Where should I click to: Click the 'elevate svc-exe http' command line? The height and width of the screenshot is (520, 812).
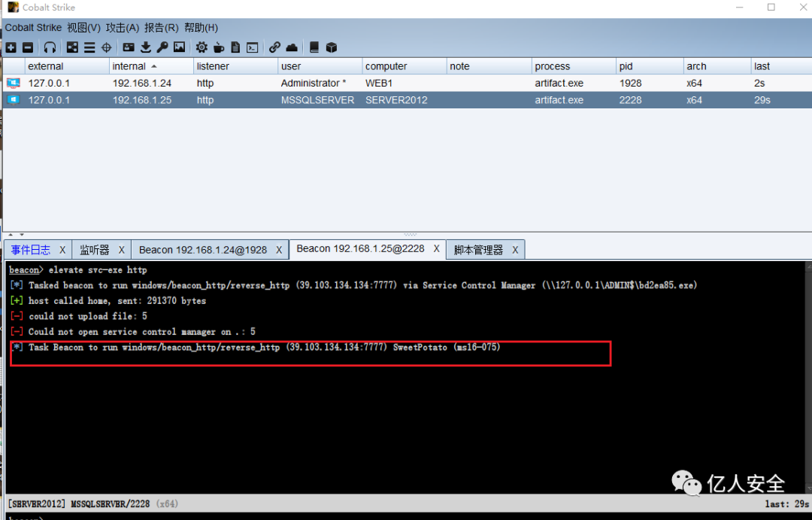(x=78, y=270)
